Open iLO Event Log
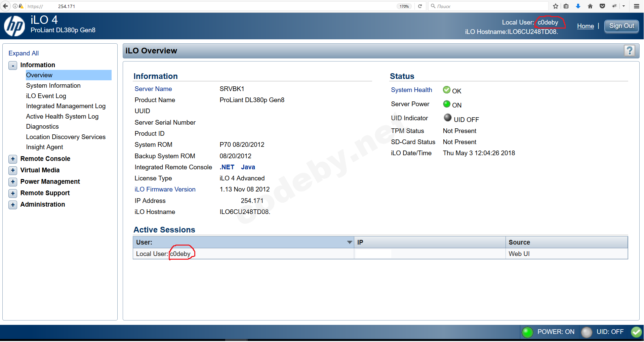644x342 pixels. coord(46,96)
